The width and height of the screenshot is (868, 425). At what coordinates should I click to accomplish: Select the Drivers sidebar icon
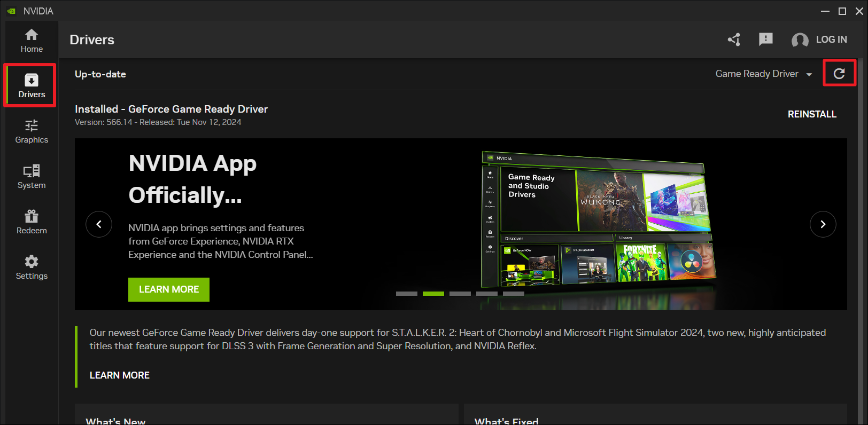coord(32,86)
